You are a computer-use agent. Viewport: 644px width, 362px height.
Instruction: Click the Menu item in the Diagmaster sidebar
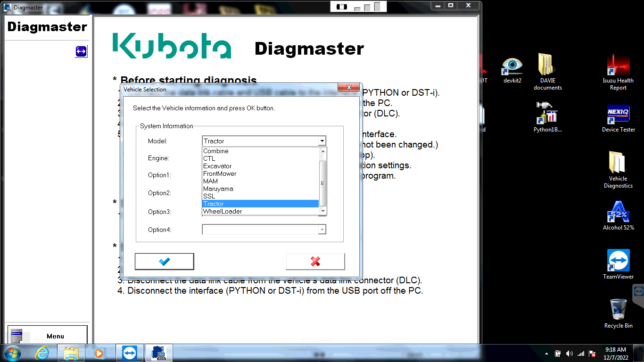55,336
